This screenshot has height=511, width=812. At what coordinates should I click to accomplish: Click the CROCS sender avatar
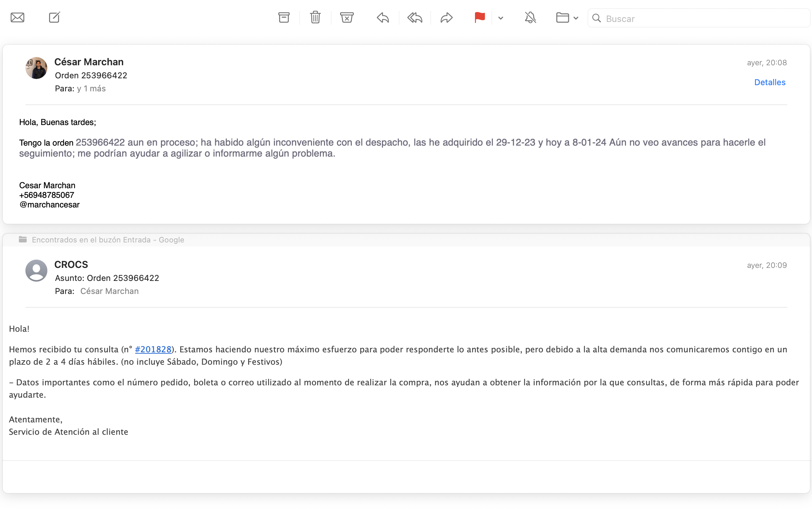pyautogui.click(x=36, y=271)
